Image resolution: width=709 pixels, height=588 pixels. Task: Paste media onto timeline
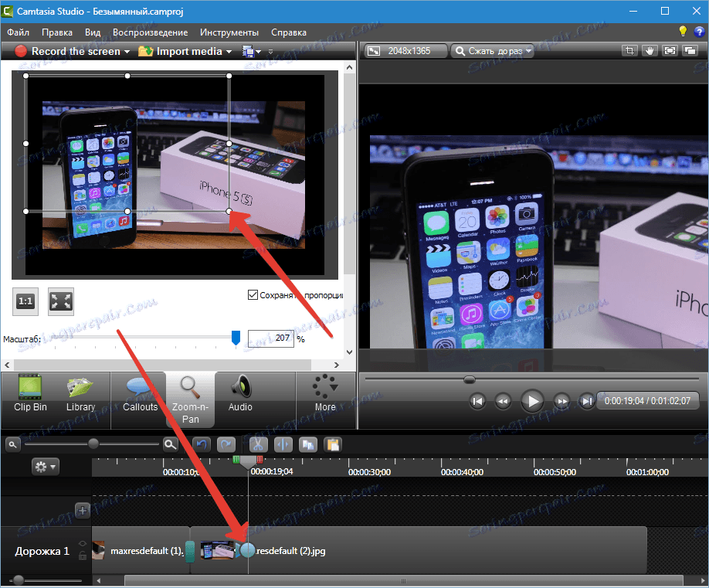coord(333,444)
